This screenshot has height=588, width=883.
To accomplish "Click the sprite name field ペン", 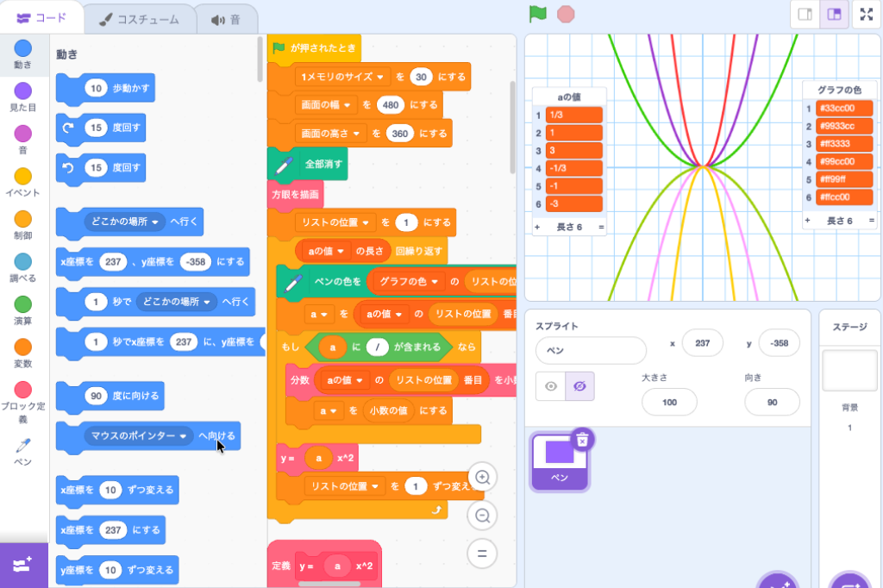I will [591, 351].
